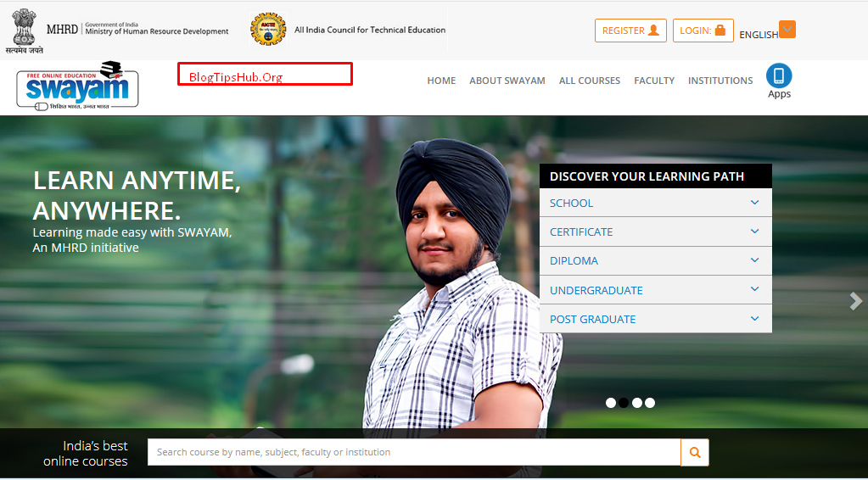The height and width of the screenshot is (480, 868).
Task: Open the INSTITUTIONS menu item
Action: [720, 81]
